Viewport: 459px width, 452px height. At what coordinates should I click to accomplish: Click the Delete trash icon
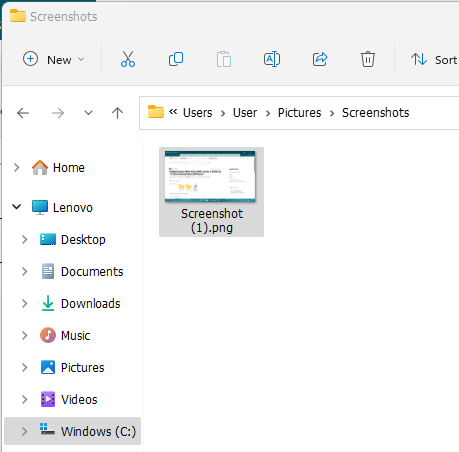click(368, 59)
